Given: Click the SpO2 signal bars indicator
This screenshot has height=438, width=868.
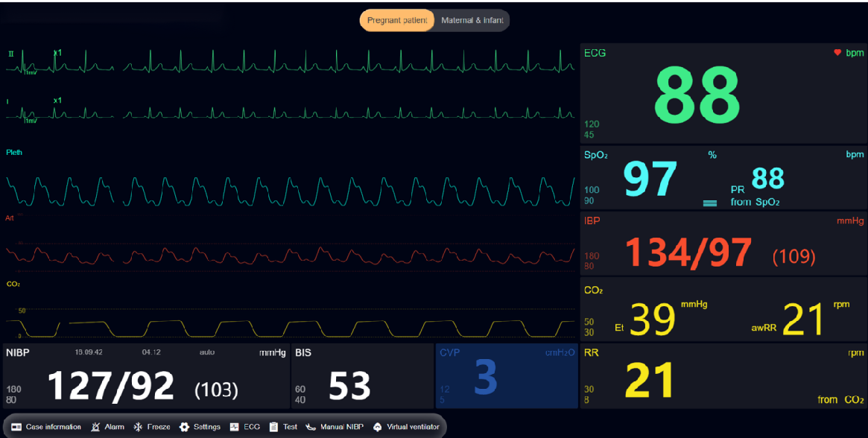Looking at the screenshot, I should pos(710,203).
